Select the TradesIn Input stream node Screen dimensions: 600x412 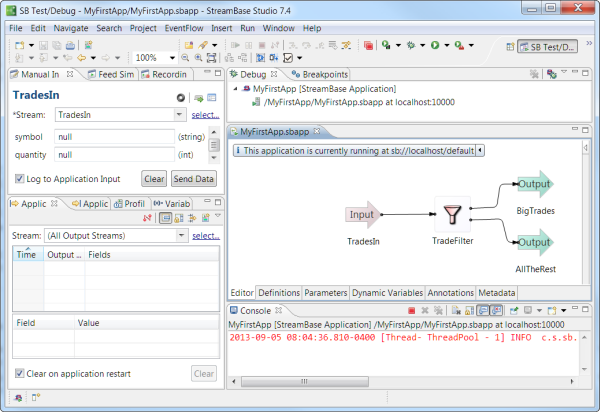pos(362,214)
